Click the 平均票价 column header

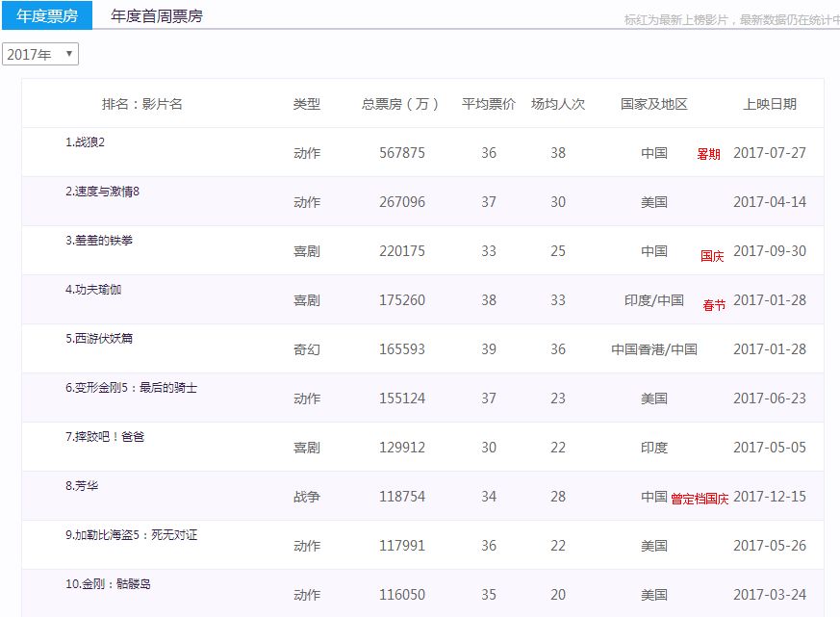[488, 104]
